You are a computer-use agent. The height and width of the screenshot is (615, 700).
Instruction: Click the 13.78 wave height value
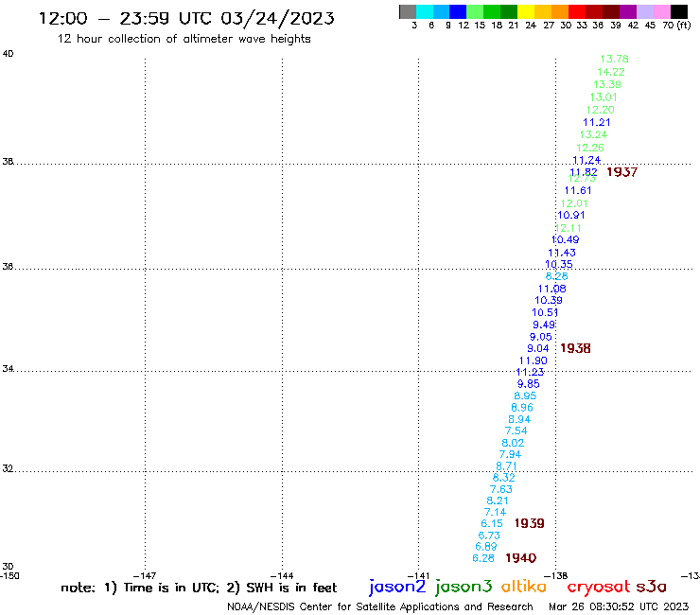pos(614,59)
